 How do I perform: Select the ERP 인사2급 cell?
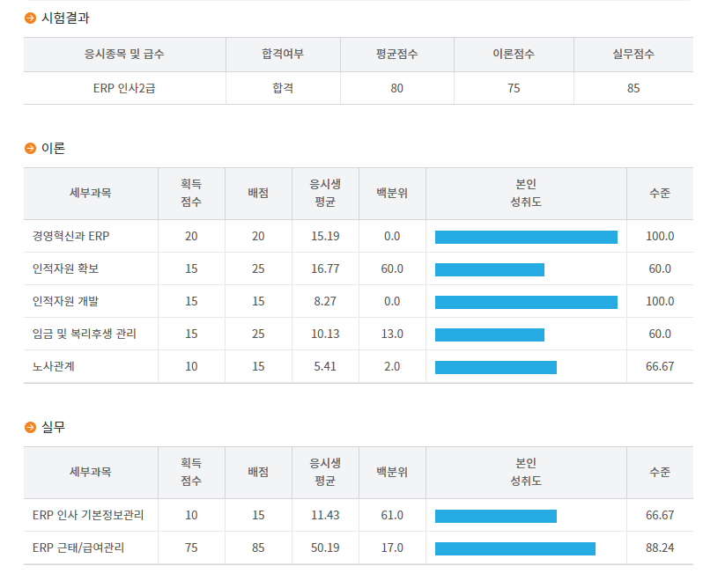(124, 88)
